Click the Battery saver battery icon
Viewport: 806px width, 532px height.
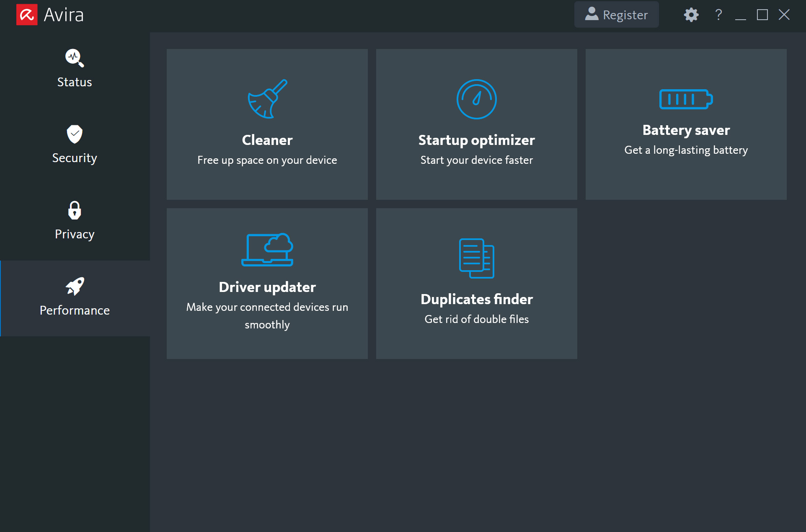pyautogui.click(x=686, y=99)
